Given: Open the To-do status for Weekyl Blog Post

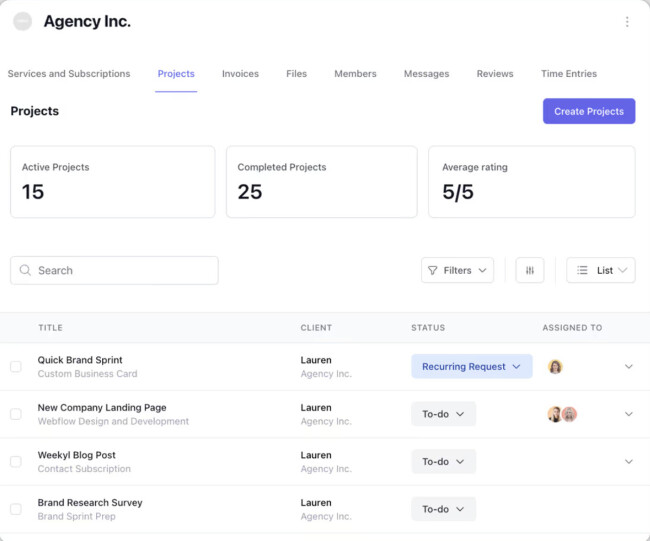Looking at the screenshot, I should [x=443, y=462].
